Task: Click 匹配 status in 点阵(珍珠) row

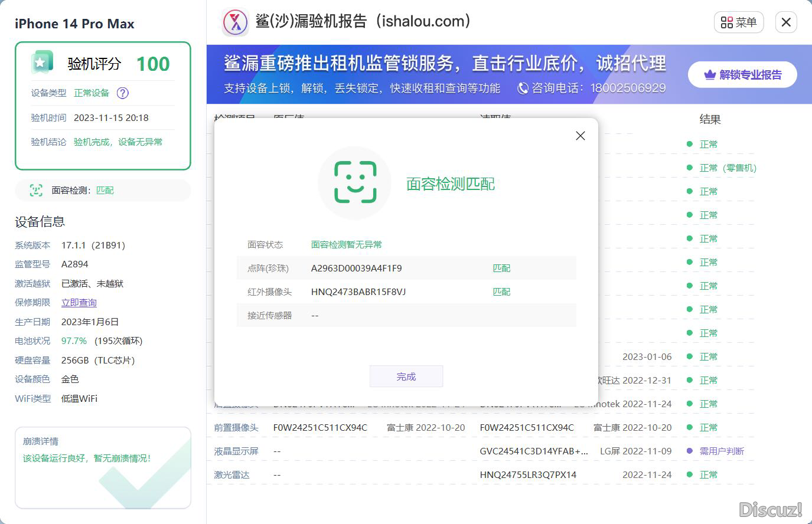Action: pyautogui.click(x=501, y=268)
